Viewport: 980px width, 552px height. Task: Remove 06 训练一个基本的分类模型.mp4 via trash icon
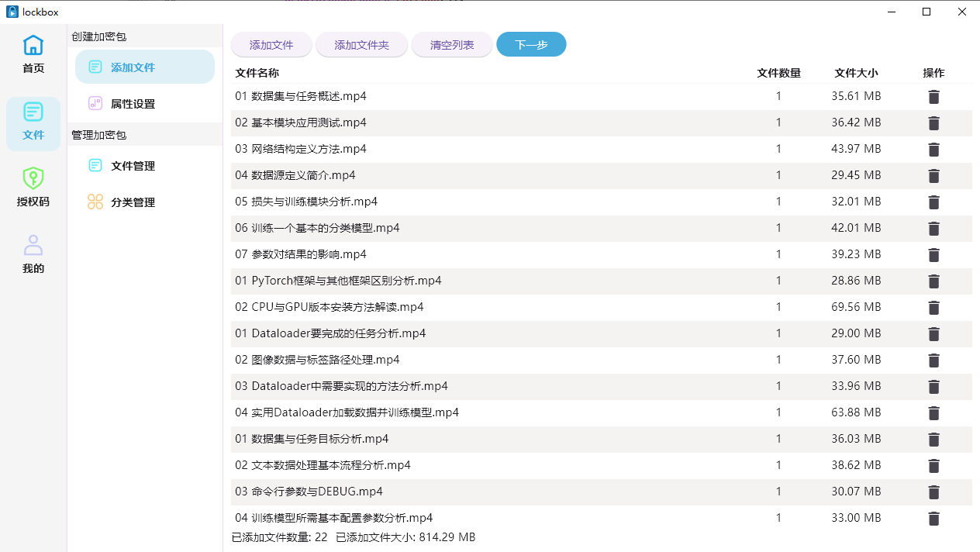click(933, 229)
